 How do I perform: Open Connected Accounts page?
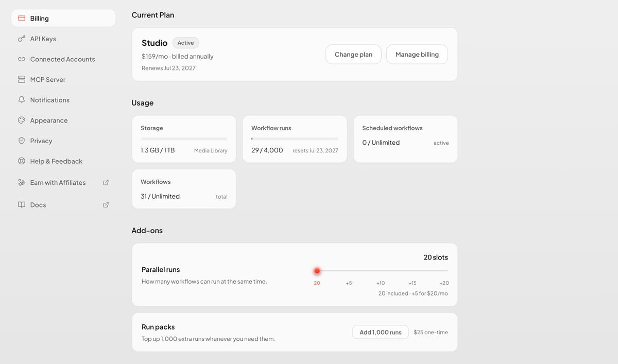(63, 59)
